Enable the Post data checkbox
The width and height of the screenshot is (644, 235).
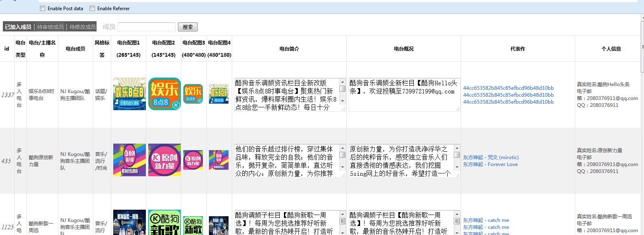[42, 9]
